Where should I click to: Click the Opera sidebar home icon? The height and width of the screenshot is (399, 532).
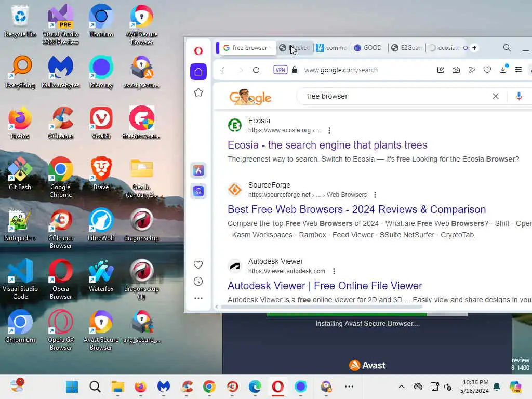pos(198,72)
